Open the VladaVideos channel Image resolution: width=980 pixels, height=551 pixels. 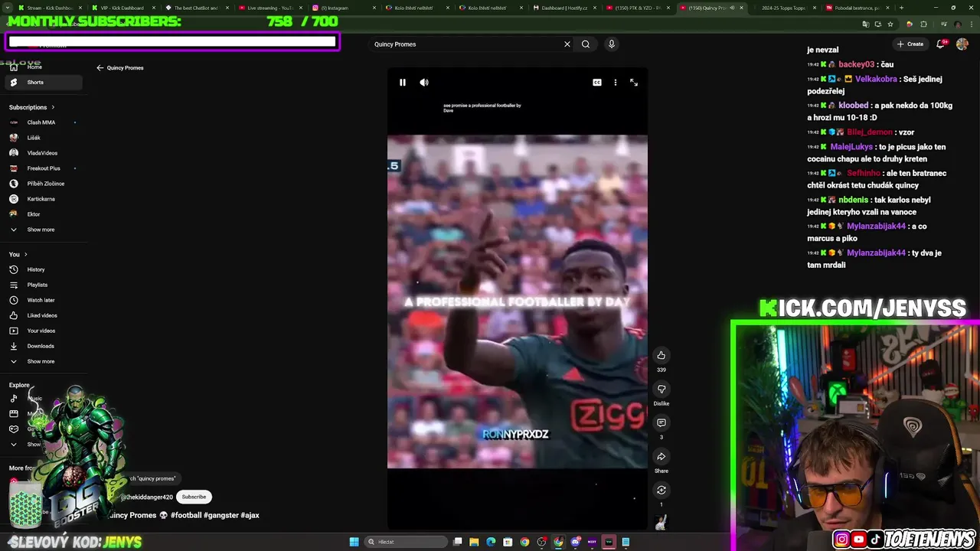pyautogui.click(x=42, y=153)
